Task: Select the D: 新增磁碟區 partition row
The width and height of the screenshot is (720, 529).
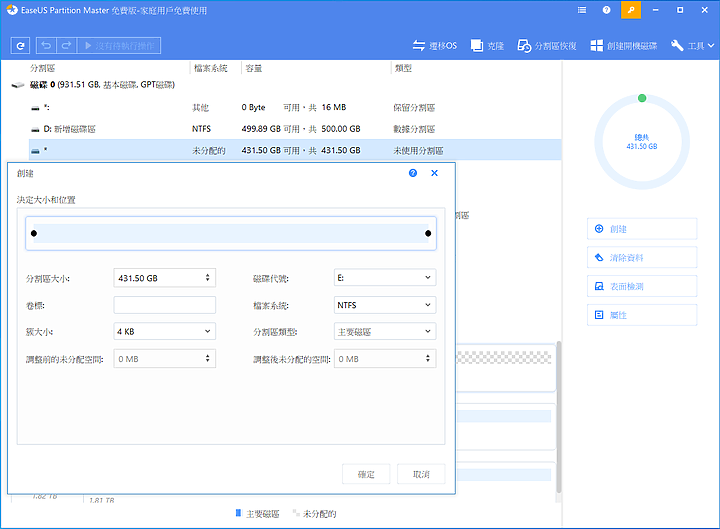Action: click(295, 129)
